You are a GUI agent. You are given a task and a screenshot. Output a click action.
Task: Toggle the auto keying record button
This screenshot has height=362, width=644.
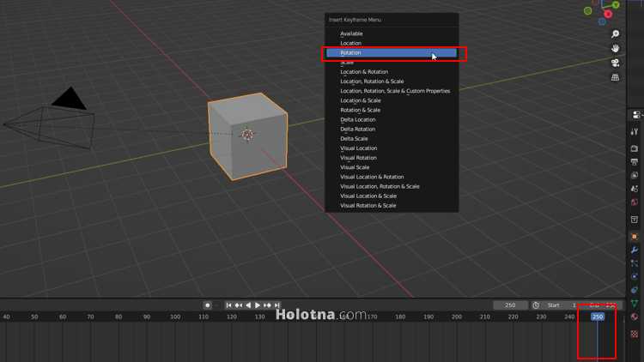(x=208, y=305)
